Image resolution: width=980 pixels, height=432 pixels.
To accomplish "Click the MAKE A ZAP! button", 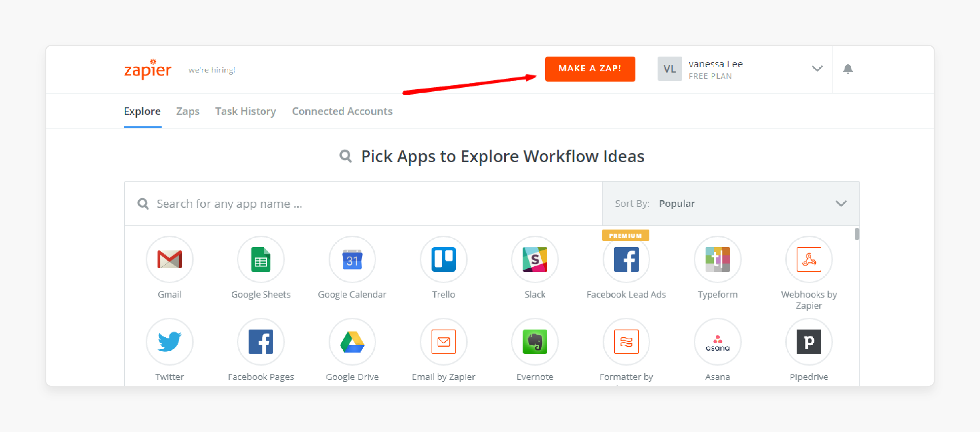I will tap(590, 69).
